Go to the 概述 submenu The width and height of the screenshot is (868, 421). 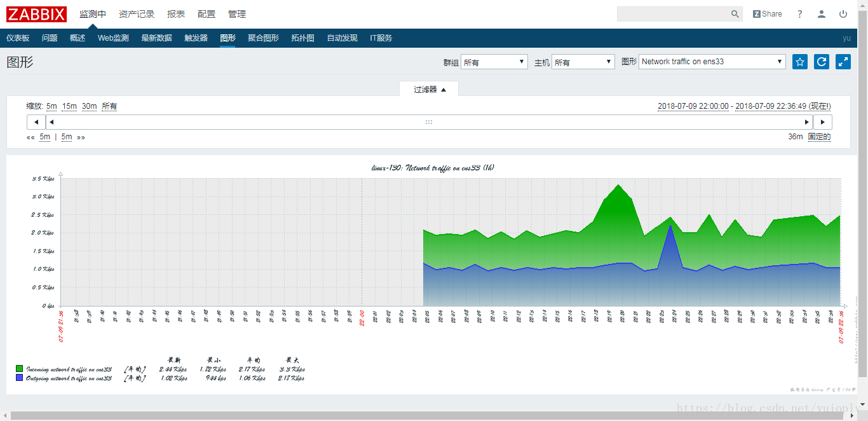coord(78,38)
